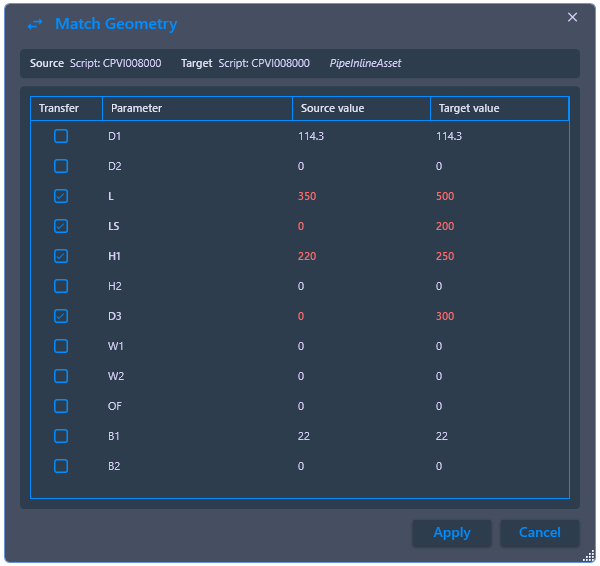Enable transfer for parameter B1
The width and height of the screenshot is (600, 566).
(x=61, y=436)
